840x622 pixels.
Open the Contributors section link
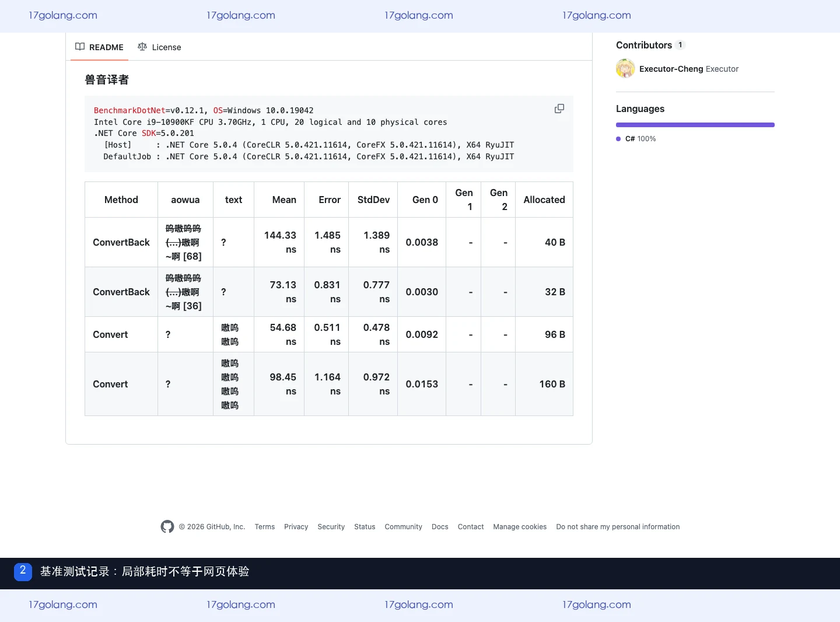(644, 45)
